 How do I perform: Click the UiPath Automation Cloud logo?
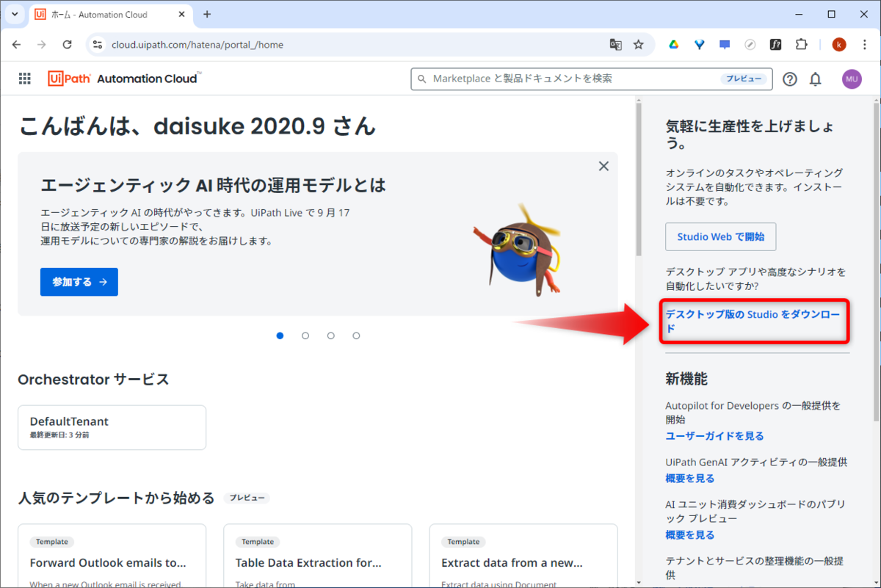pos(125,79)
